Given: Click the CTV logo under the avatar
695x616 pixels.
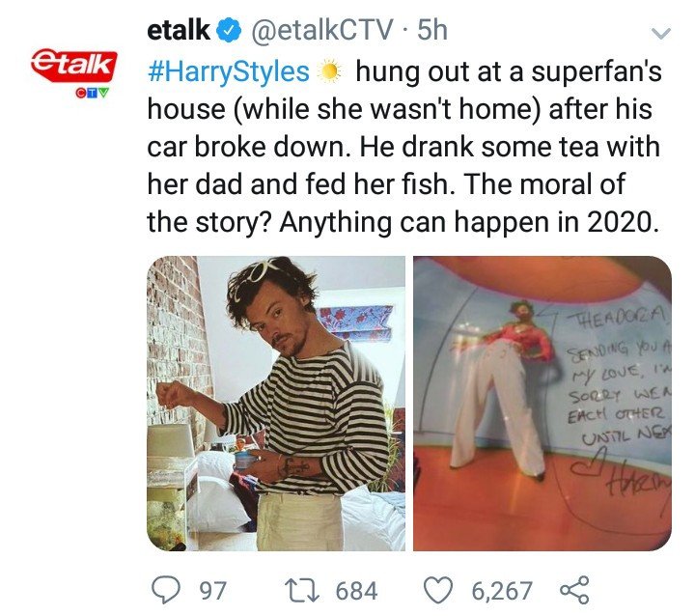Looking at the screenshot, I should [x=92, y=93].
